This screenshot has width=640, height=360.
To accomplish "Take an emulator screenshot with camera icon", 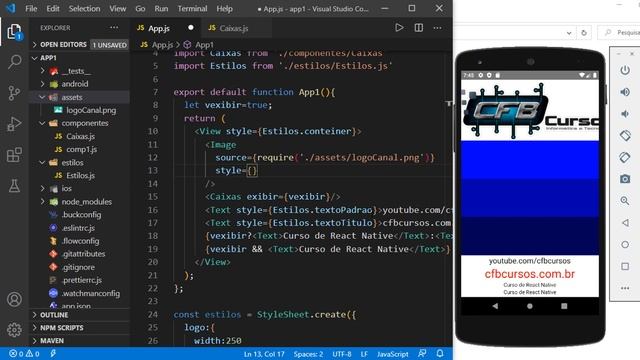I will click(x=625, y=179).
